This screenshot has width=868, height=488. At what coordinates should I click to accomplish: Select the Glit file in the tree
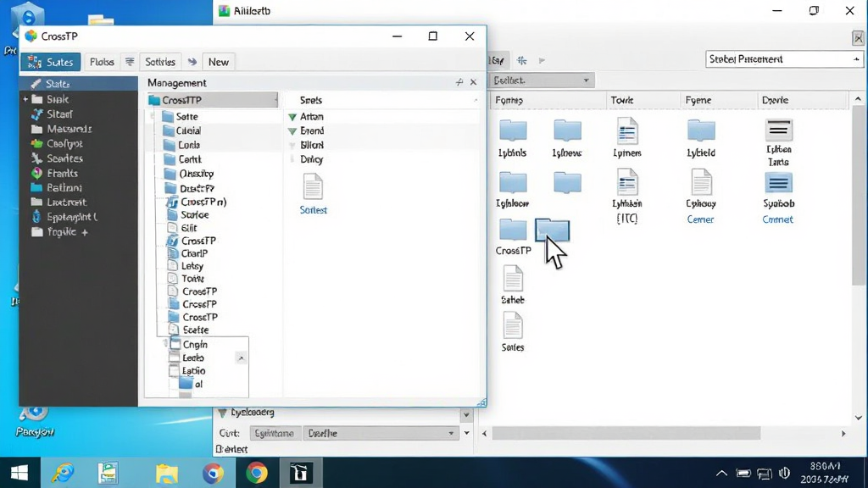click(x=189, y=228)
